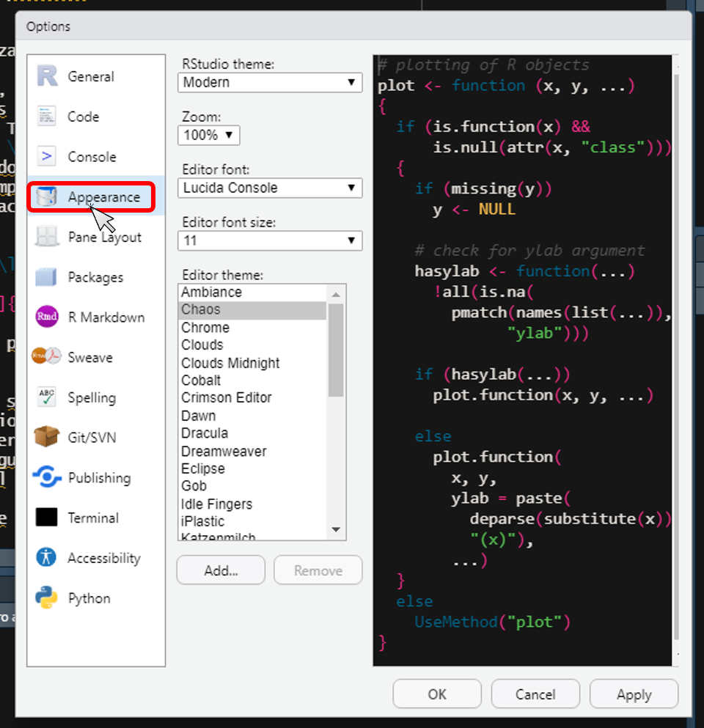Expand the RStudio theme dropdown

click(270, 82)
